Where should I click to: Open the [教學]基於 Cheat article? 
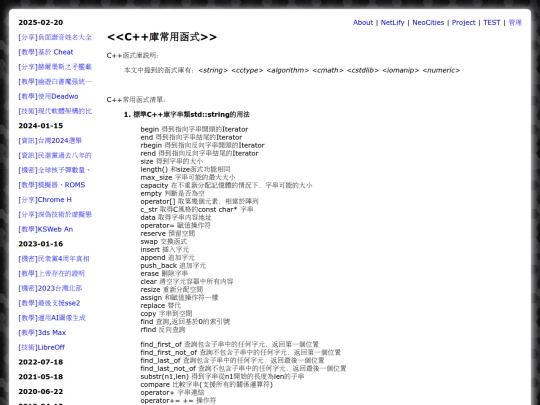coord(46,52)
